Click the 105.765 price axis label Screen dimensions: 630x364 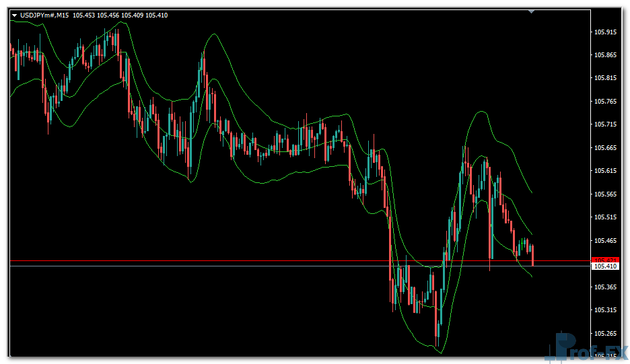click(606, 102)
